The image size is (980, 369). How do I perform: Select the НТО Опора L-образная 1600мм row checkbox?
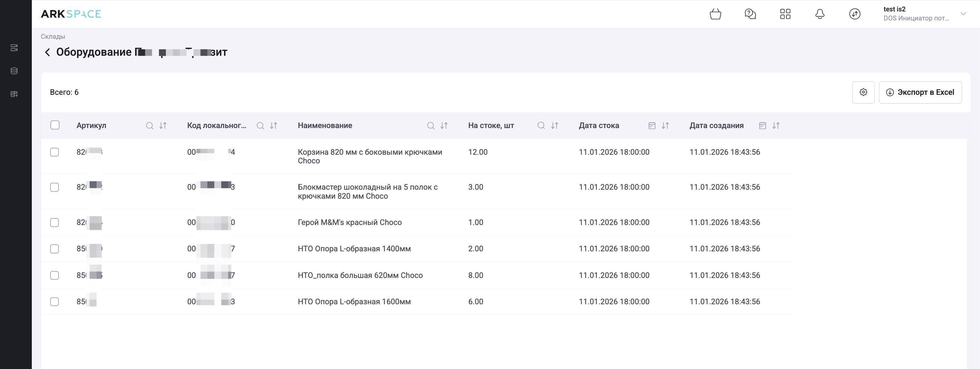coord(54,301)
